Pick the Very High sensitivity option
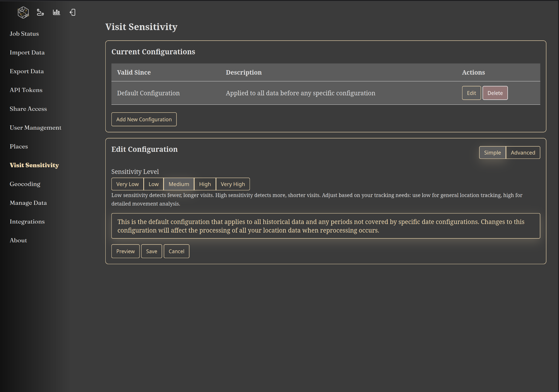The width and height of the screenshot is (559, 392). [x=233, y=184]
